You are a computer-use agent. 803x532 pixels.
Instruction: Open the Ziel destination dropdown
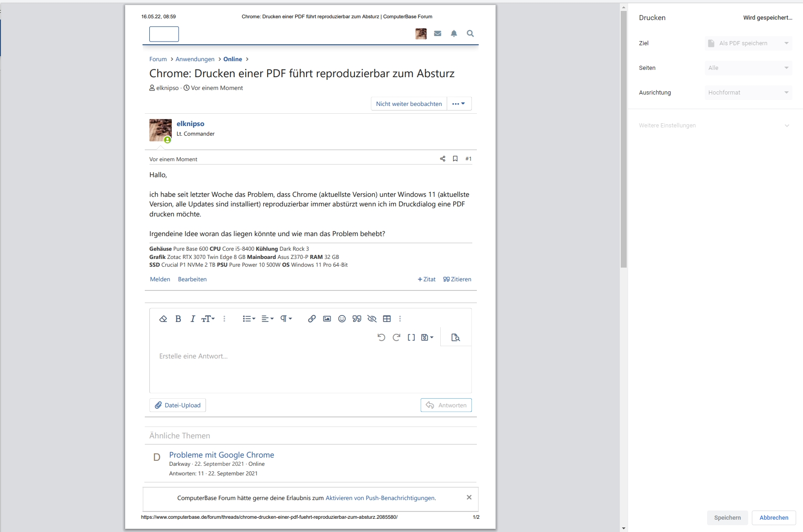tap(748, 43)
